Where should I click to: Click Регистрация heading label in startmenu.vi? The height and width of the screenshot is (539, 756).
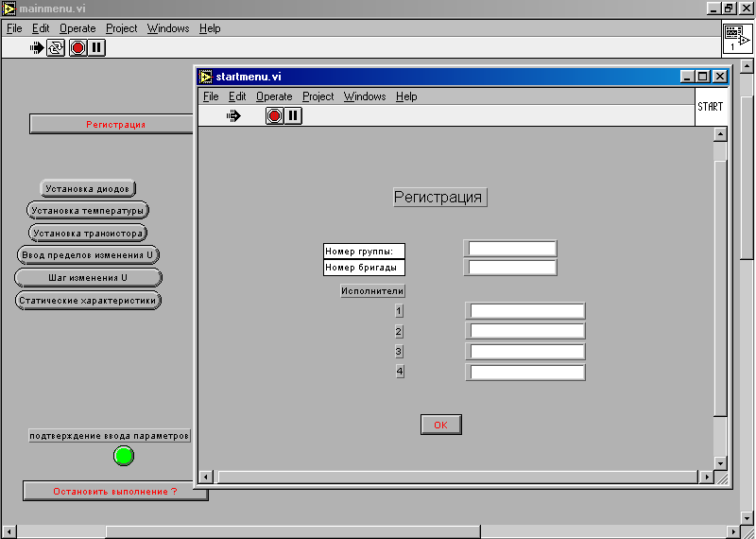point(440,198)
